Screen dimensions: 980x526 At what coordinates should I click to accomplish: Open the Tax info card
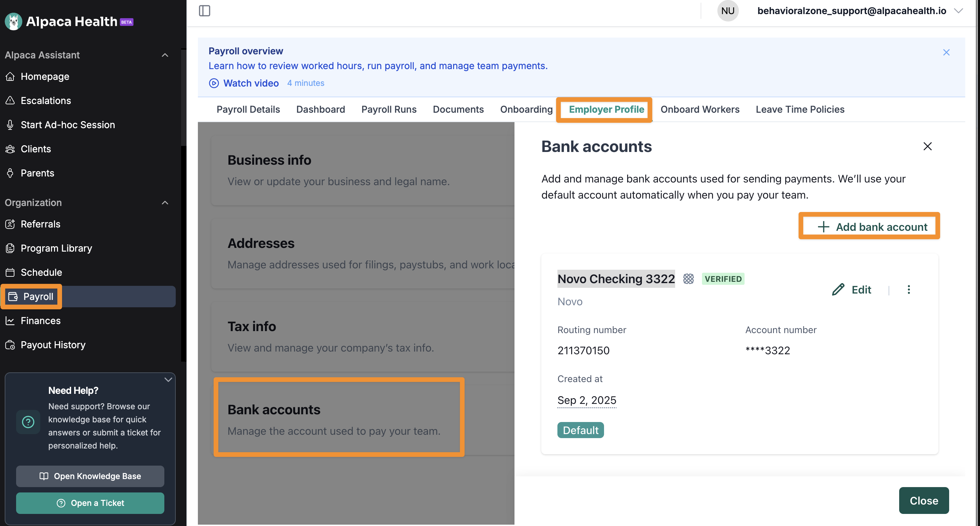(363, 337)
